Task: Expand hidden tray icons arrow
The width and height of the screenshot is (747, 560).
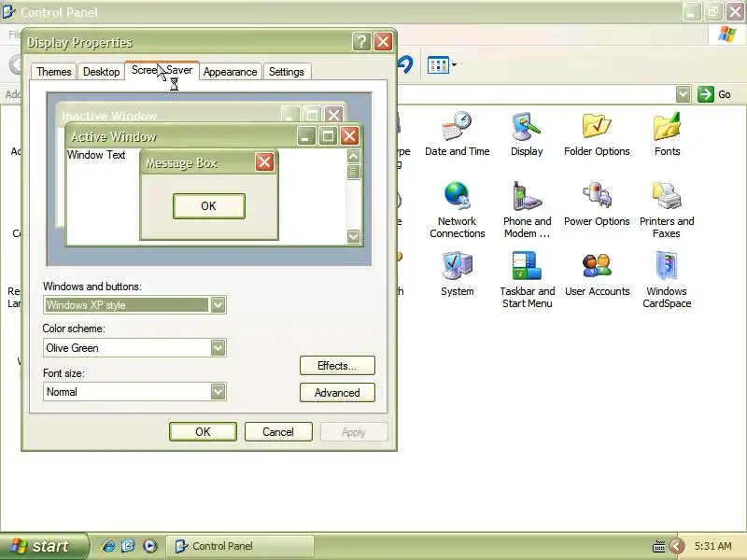Action: pos(676,546)
